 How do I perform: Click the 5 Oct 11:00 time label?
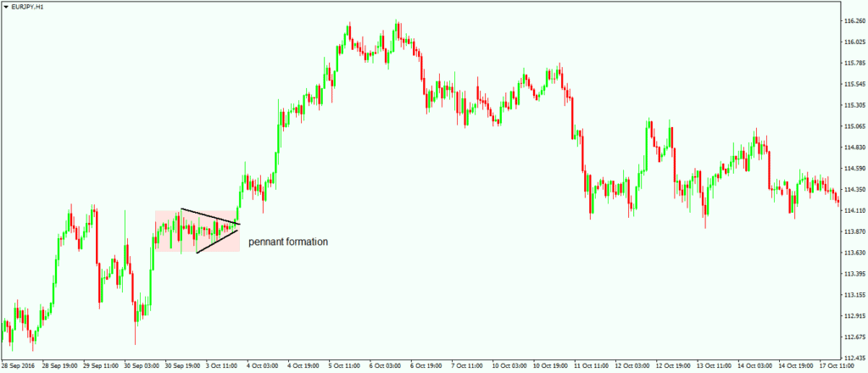point(344,366)
